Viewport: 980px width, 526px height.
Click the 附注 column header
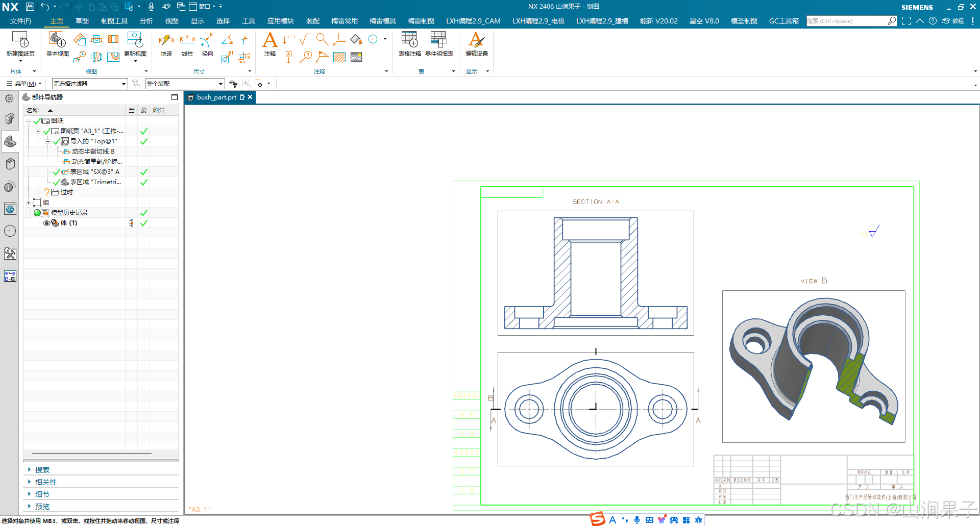(x=164, y=110)
